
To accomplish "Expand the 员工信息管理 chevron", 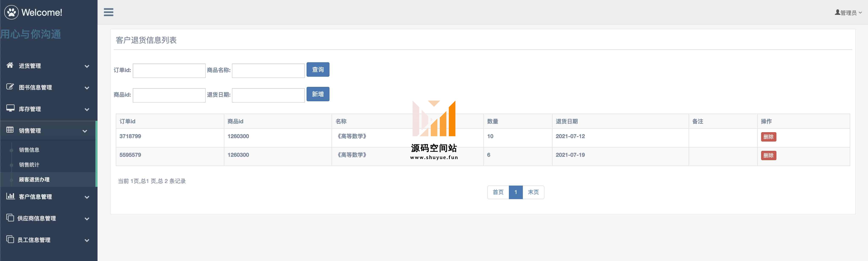I will click(87, 240).
